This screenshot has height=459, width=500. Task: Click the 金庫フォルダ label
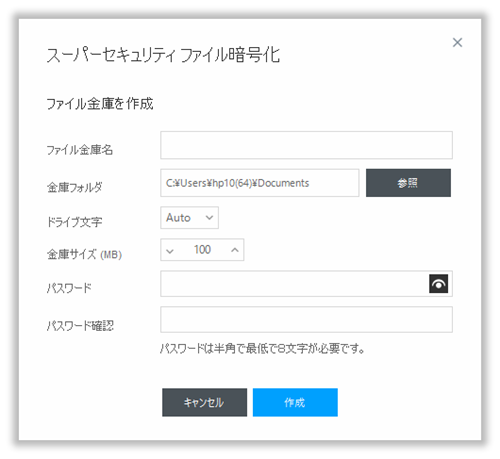click(74, 187)
